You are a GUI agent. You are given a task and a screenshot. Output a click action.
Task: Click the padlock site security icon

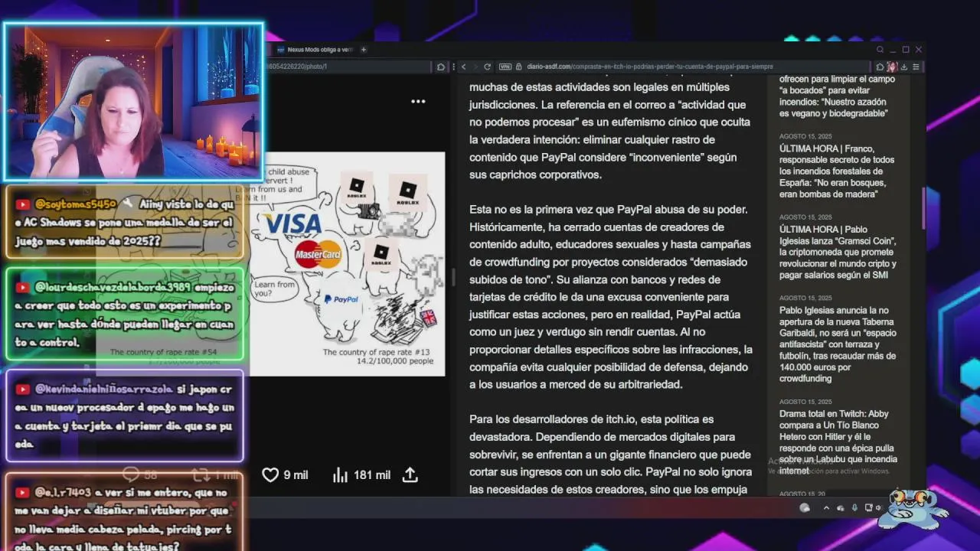coord(518,67)
